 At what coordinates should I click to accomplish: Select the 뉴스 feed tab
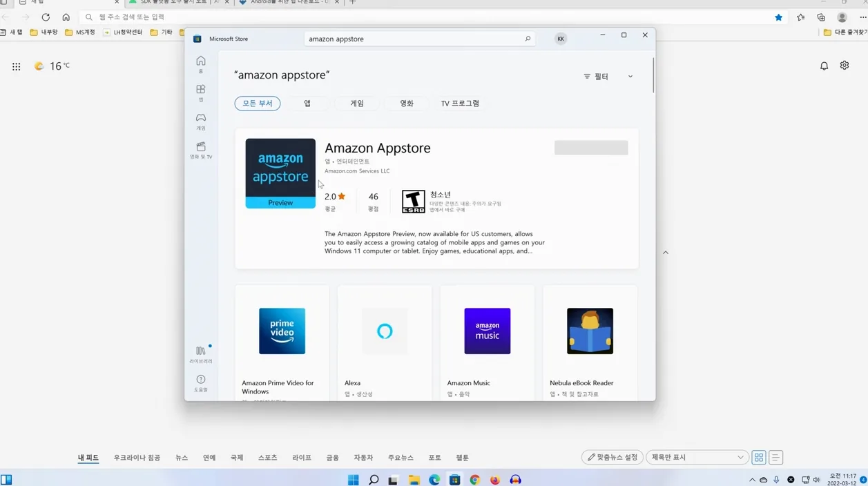pyautogui.click(x=182, y=458)
